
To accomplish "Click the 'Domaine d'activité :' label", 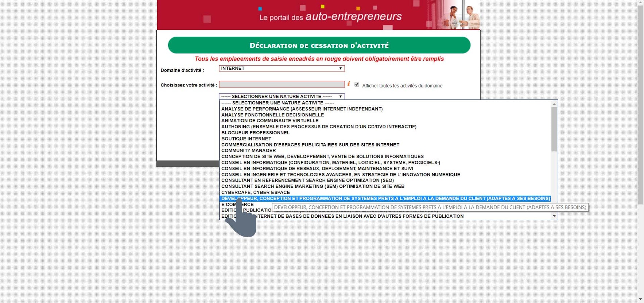I will coord(182,70).
